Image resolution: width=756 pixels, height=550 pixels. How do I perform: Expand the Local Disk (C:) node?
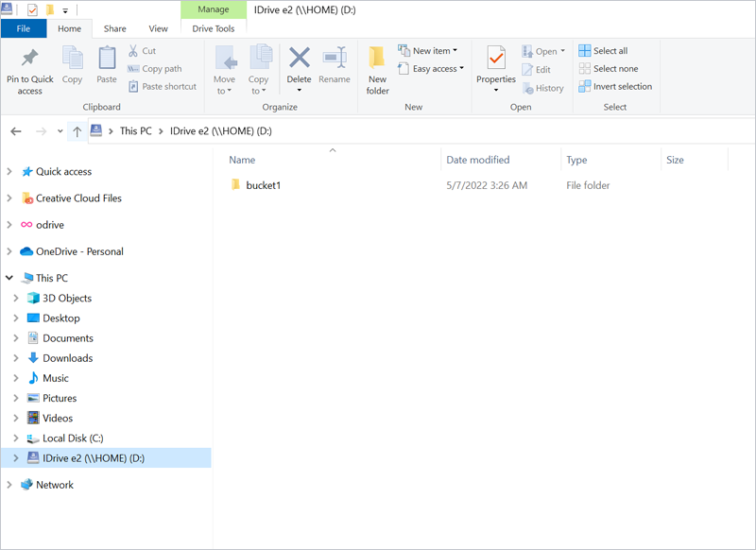click(16, 438)
